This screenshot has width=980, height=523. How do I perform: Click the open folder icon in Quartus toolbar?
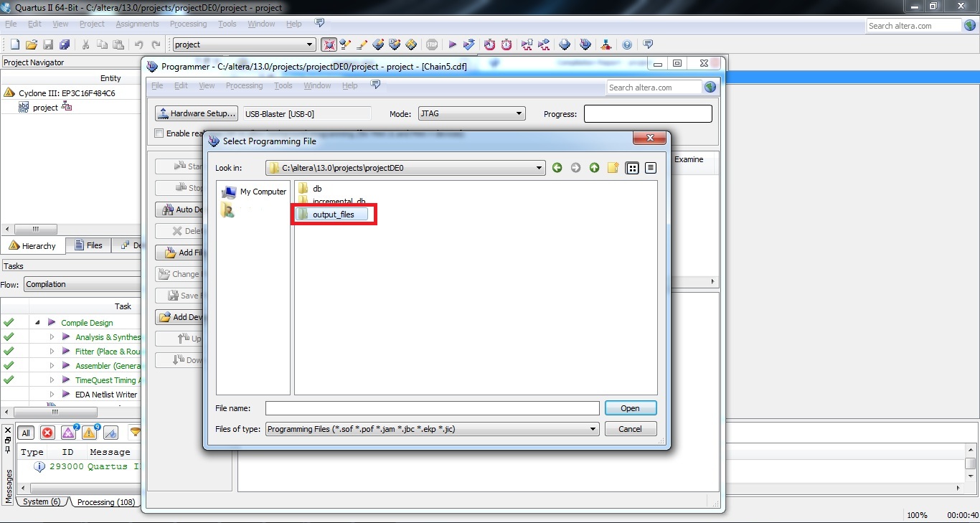(32, 44)
